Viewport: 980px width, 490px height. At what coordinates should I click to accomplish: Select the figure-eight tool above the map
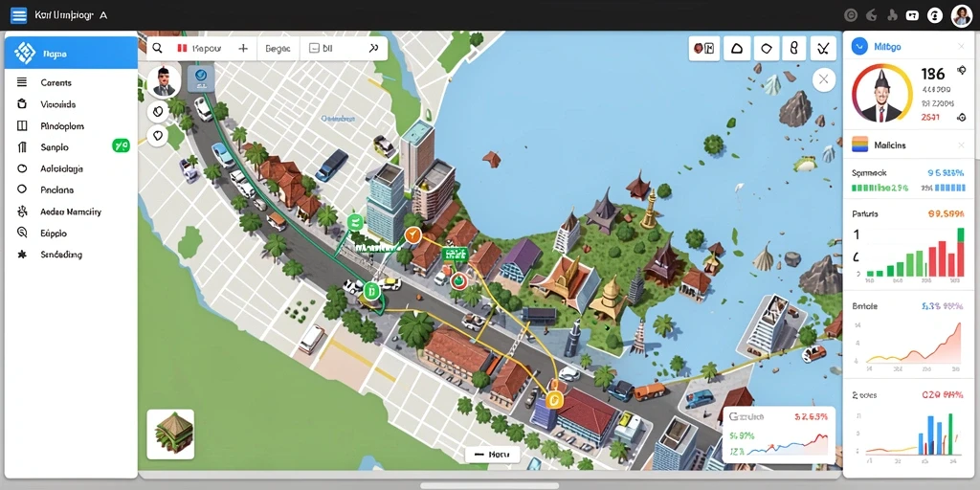(794, 48)
